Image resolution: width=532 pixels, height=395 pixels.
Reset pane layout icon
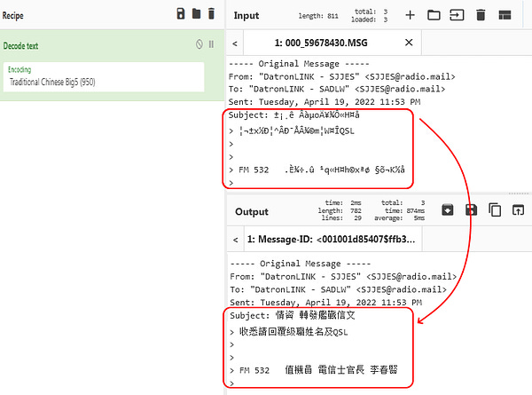tap(505, 15)
